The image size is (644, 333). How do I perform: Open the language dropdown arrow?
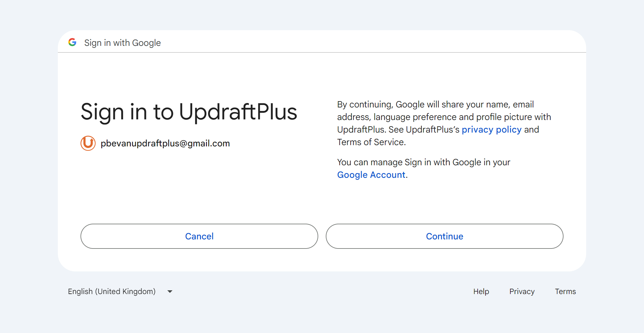170,292
